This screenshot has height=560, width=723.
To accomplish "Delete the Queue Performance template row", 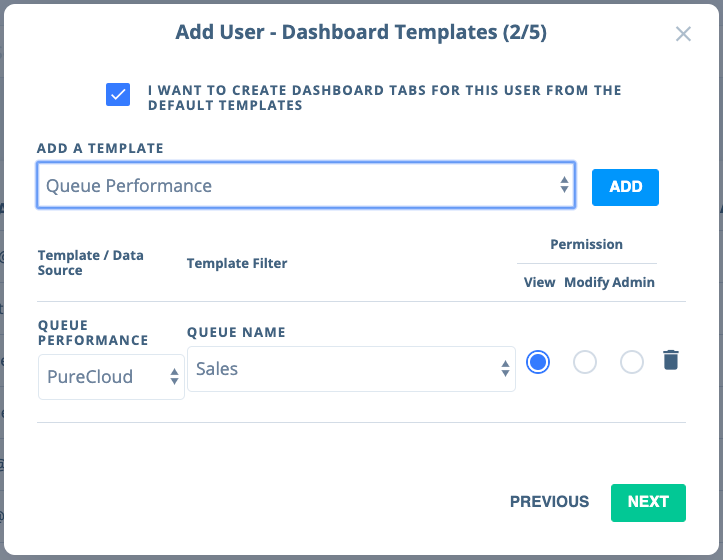I will coord(670,360).
